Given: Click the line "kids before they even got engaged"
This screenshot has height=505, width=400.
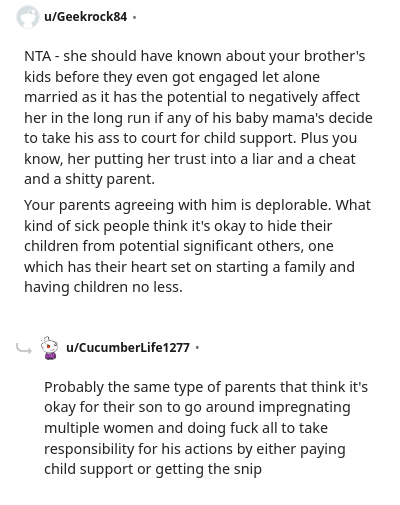Looking at the screenshot, I should pos(141,77).
